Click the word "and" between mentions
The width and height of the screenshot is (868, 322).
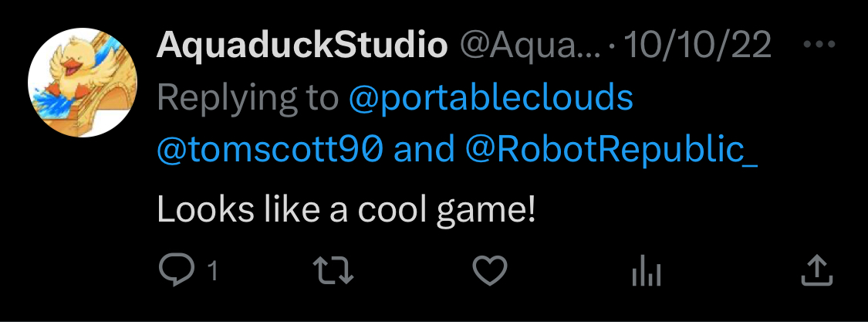[424, 150]
